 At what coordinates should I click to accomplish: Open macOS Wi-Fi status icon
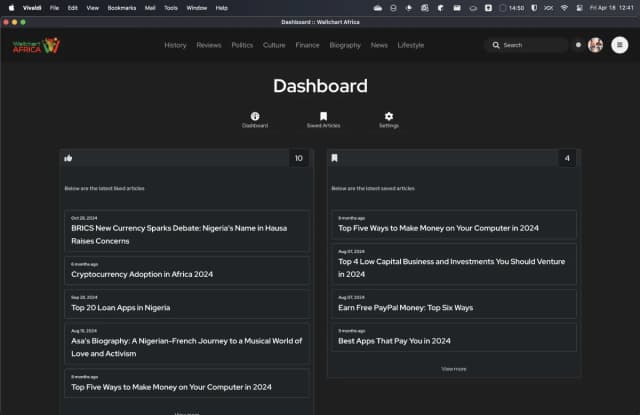[564, 7]
